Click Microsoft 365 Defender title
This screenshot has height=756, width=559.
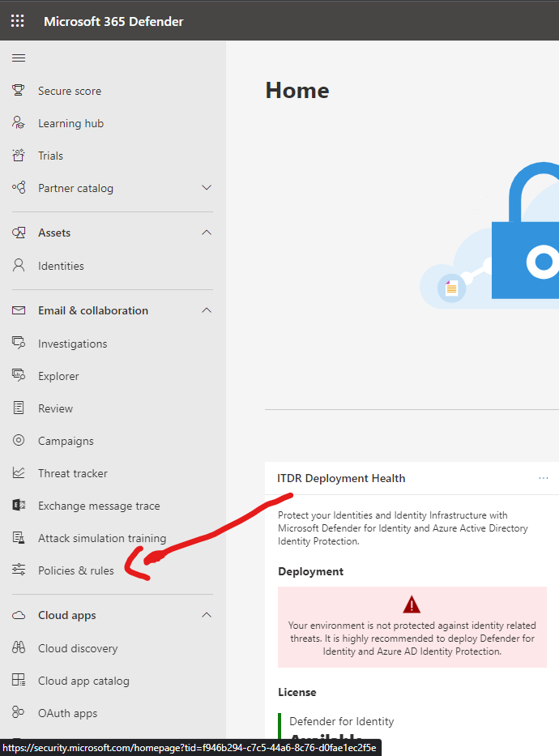(113, 21)
